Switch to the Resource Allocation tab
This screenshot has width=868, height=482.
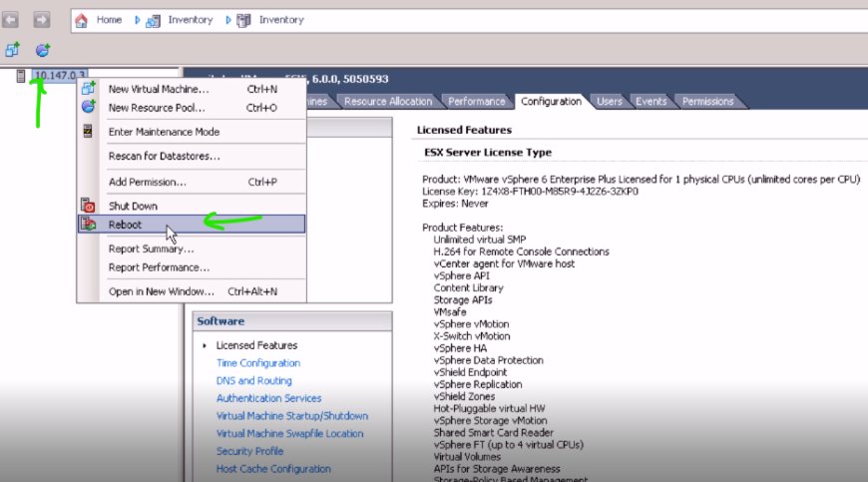coord(387,101)
